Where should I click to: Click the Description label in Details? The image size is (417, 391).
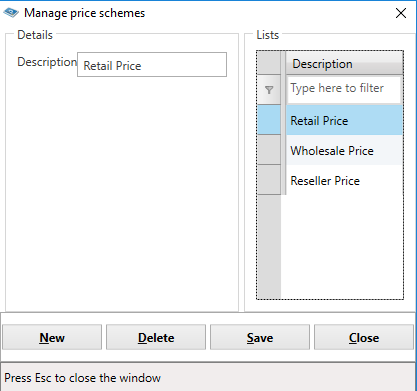click(47, 62)
